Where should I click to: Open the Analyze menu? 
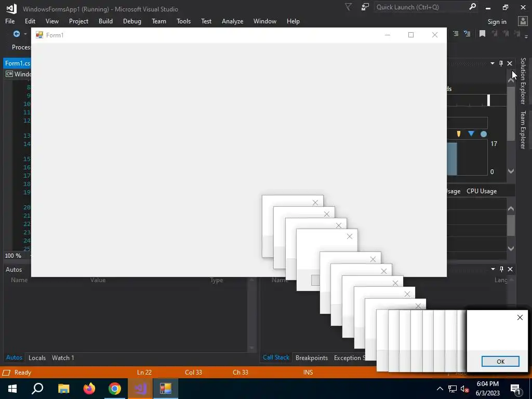click(232, 21)
